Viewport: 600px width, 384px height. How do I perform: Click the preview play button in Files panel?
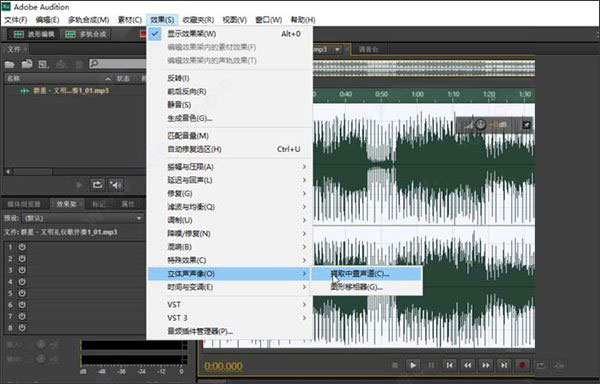(x=79, y=185)
